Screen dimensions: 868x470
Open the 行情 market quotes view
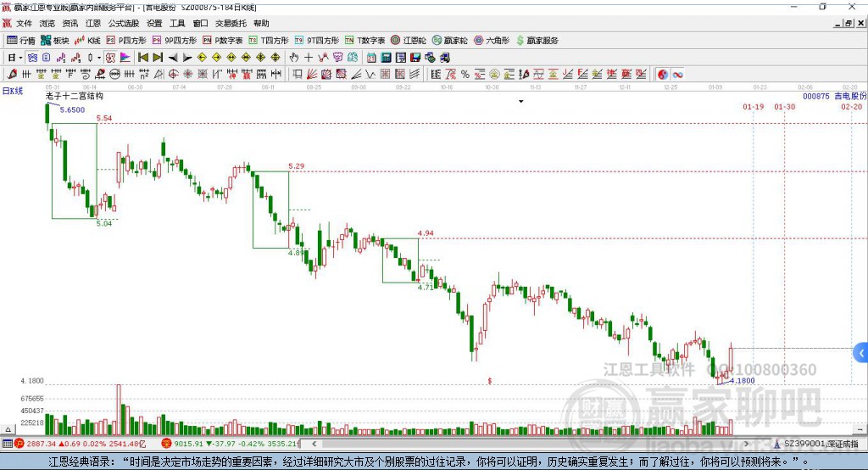point(21,41)
